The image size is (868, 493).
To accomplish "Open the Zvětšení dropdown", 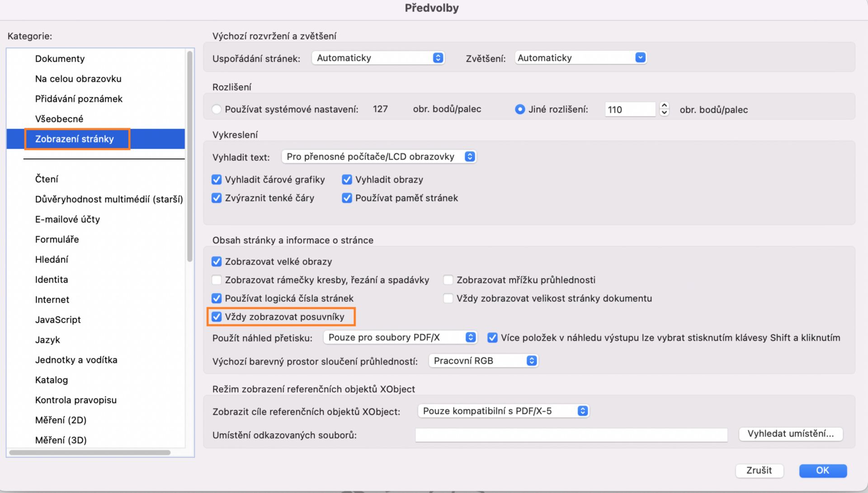I will (580, 58).
